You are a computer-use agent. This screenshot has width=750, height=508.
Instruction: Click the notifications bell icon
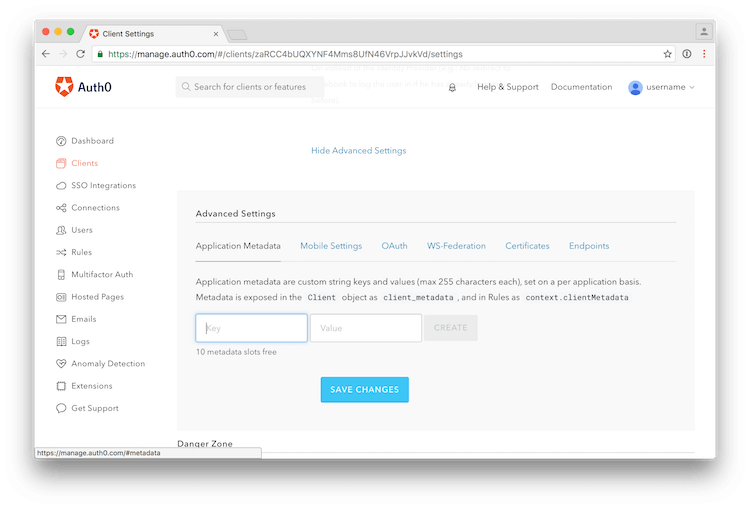pos(452,88)
